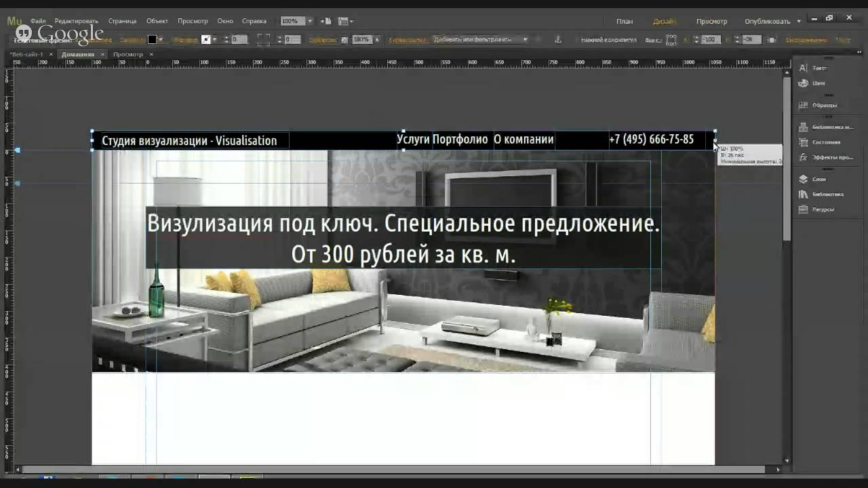The height and width of the screenshot is (488, 868).
Task: Click the corner radius input field
Action: click(x=292, y=40)
